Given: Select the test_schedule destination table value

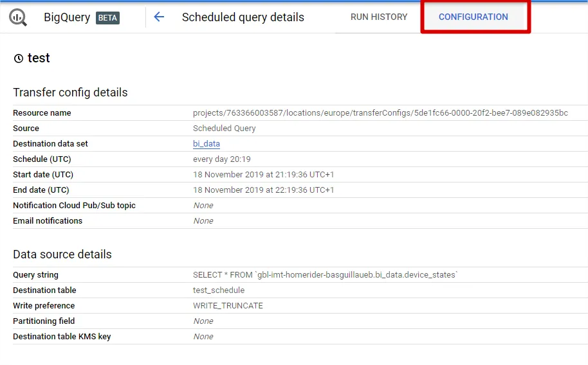Looking at the screenshot, I should 219,290.
